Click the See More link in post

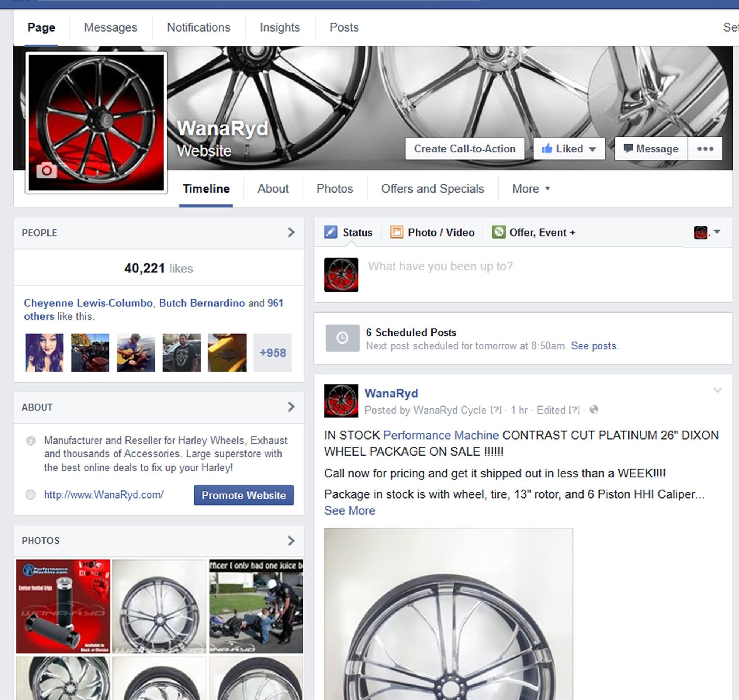(349, 510)
